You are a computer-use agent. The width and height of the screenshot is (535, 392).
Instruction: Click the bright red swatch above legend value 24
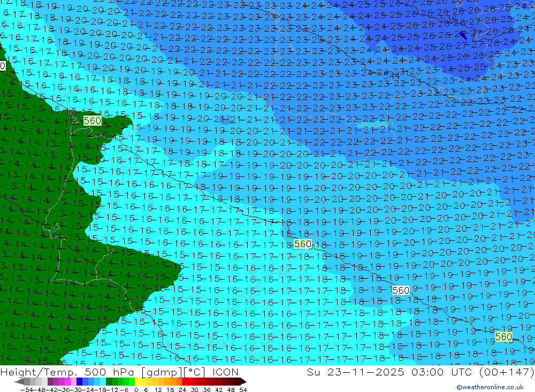(185, 382)
